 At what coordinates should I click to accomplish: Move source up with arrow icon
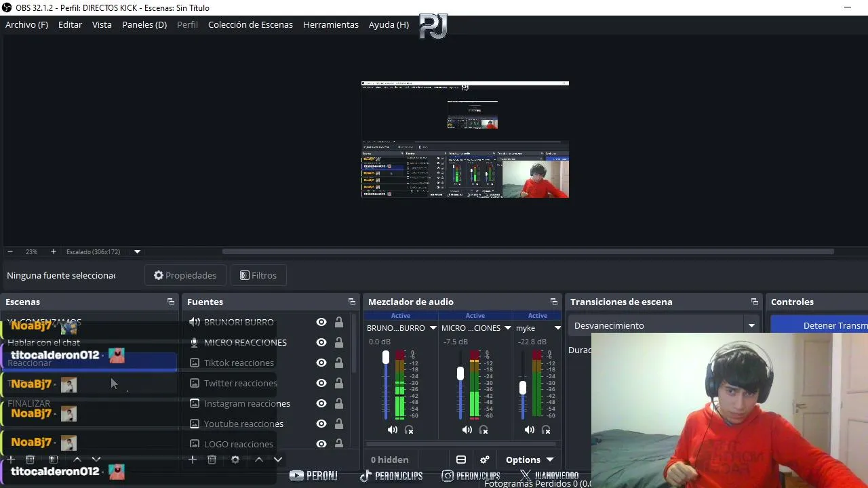[259, 460]
